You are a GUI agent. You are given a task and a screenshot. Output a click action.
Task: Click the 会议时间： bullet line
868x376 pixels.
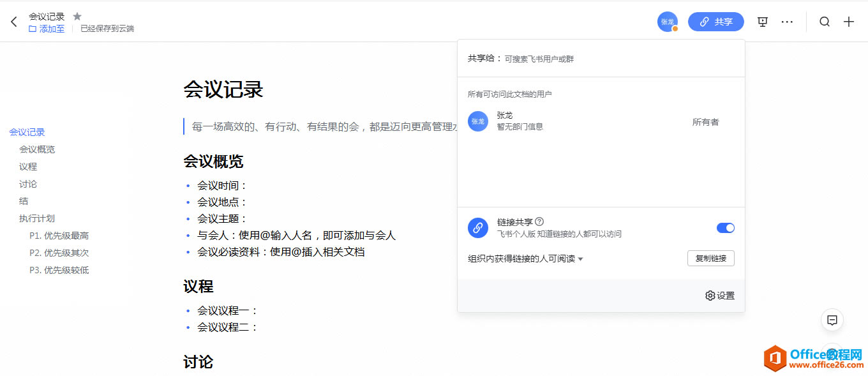[222, 186]
